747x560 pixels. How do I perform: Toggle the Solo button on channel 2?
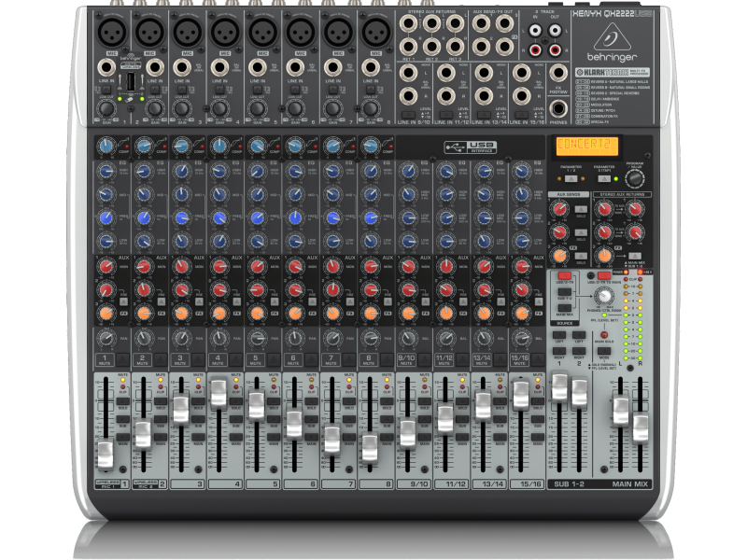pyautogui.click(x=161, y=401)
